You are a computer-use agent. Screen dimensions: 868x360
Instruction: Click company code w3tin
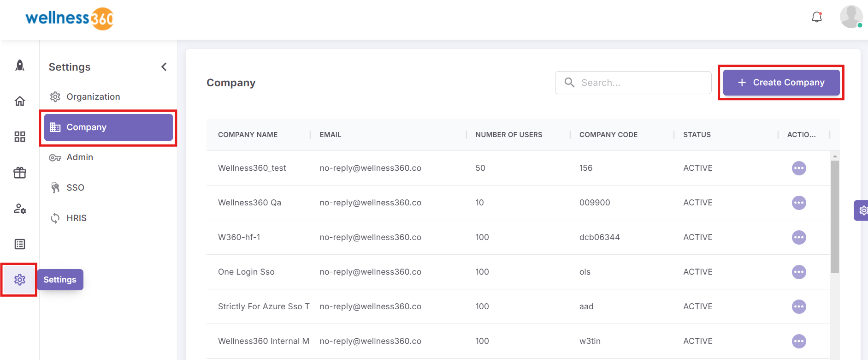[590, 341]
